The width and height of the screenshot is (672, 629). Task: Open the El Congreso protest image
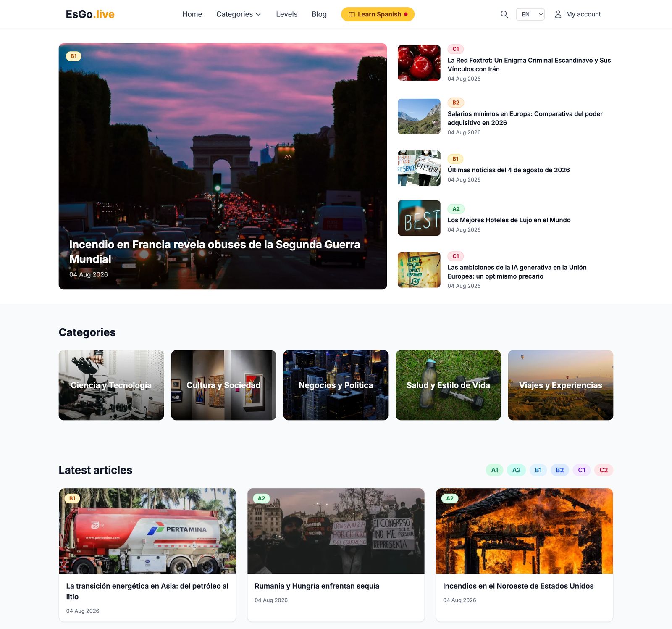(x=336, y=531)
